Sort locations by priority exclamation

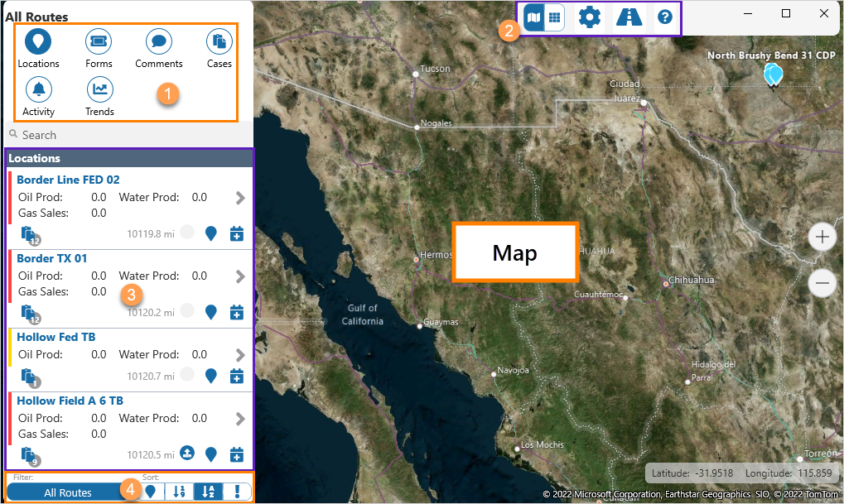coord(237,492)
